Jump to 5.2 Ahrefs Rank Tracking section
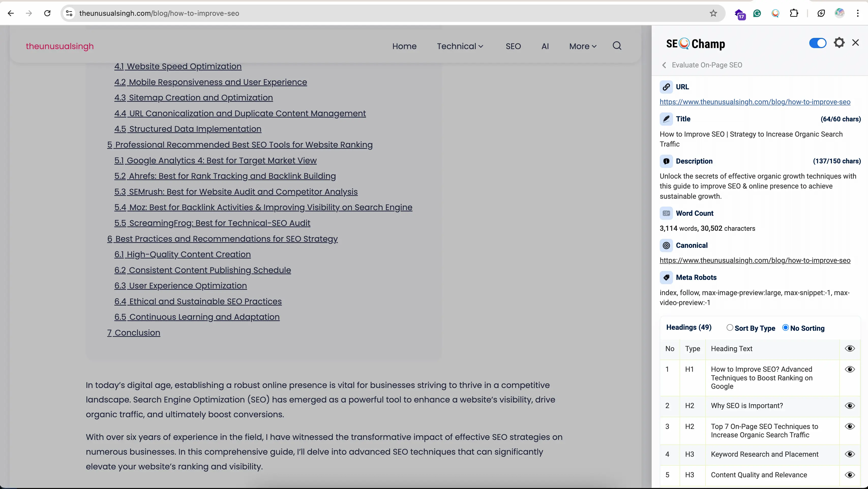868x489 pixels. 225,176
